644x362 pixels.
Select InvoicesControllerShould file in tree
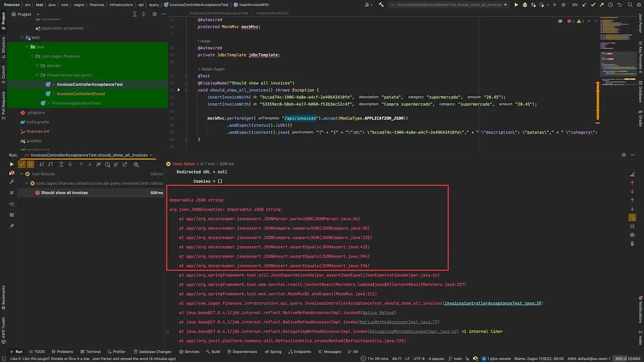click(x=81, y=94)
